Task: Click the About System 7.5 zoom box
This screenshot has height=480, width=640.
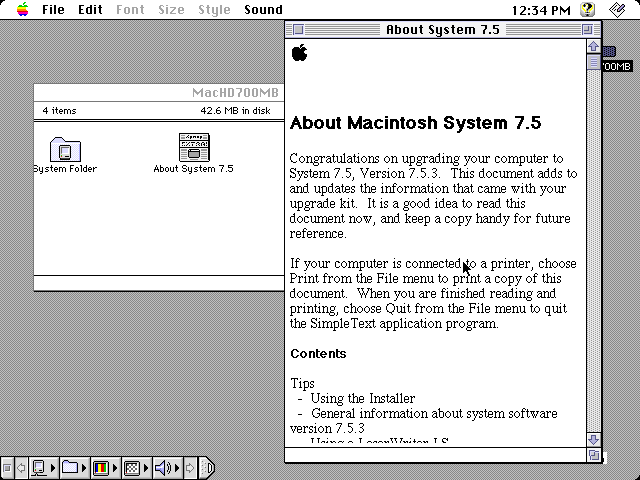Action: [x=587, y=30]
